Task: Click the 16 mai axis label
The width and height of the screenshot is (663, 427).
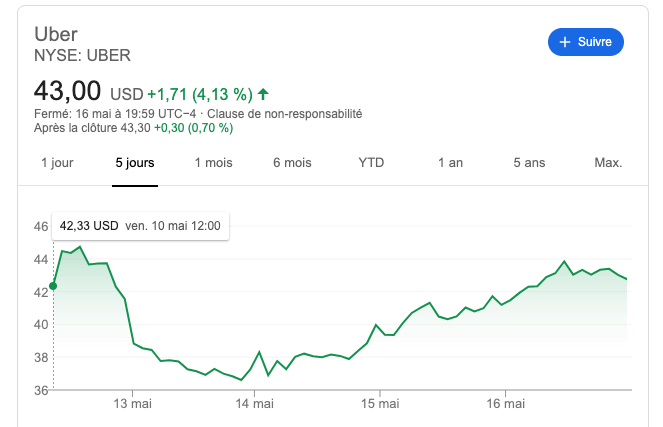Action: coord(506,404)
